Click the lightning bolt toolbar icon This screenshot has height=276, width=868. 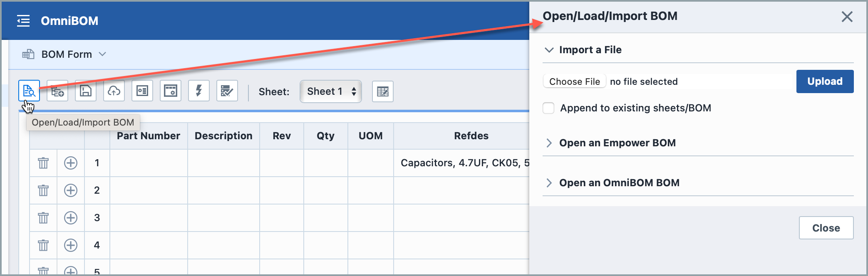(x=199, y=91)
